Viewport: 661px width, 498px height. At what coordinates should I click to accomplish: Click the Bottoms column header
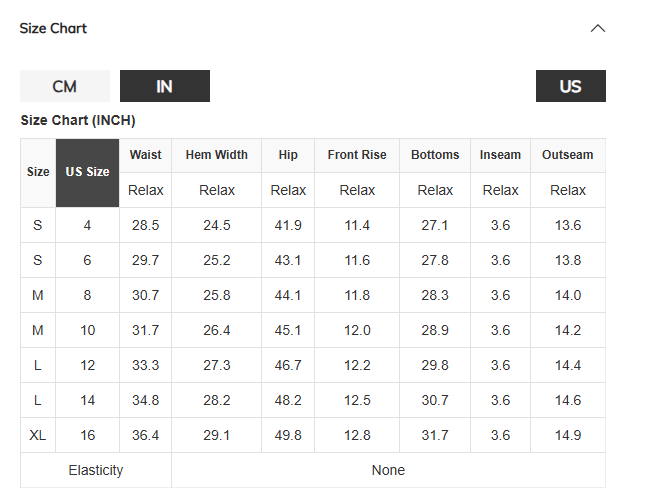pos(435,155)
